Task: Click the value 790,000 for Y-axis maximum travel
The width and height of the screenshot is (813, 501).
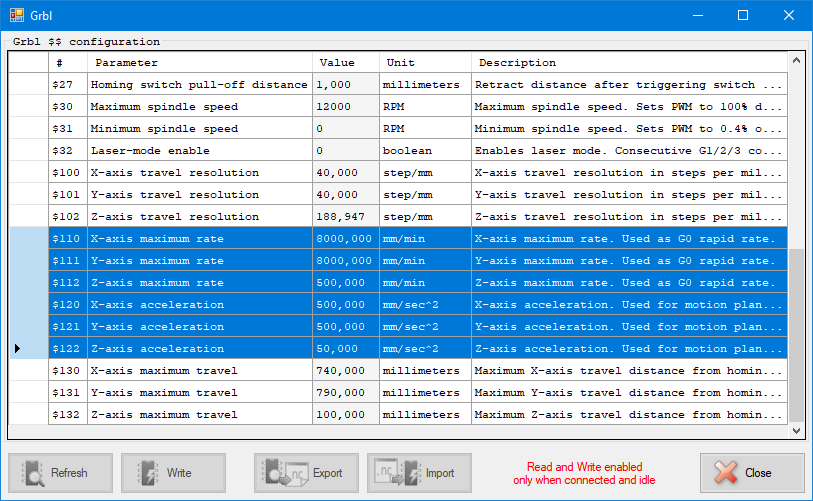Action: [x=346, y=393]
